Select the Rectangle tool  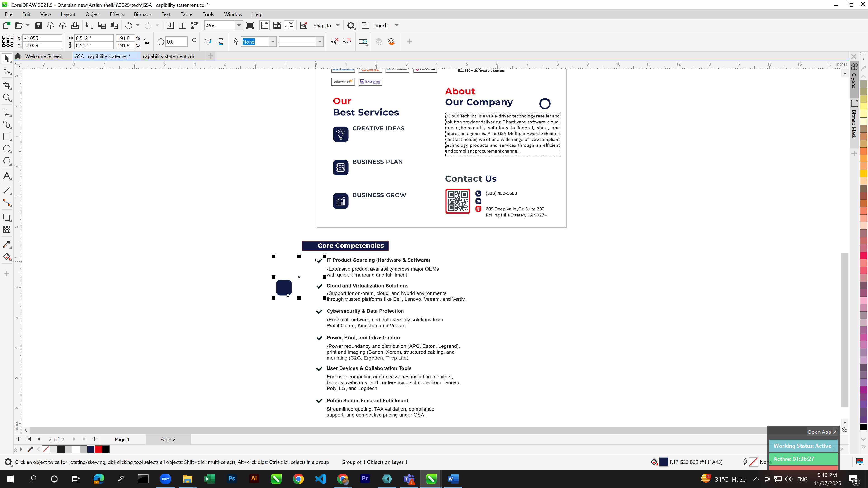[7, 137]
